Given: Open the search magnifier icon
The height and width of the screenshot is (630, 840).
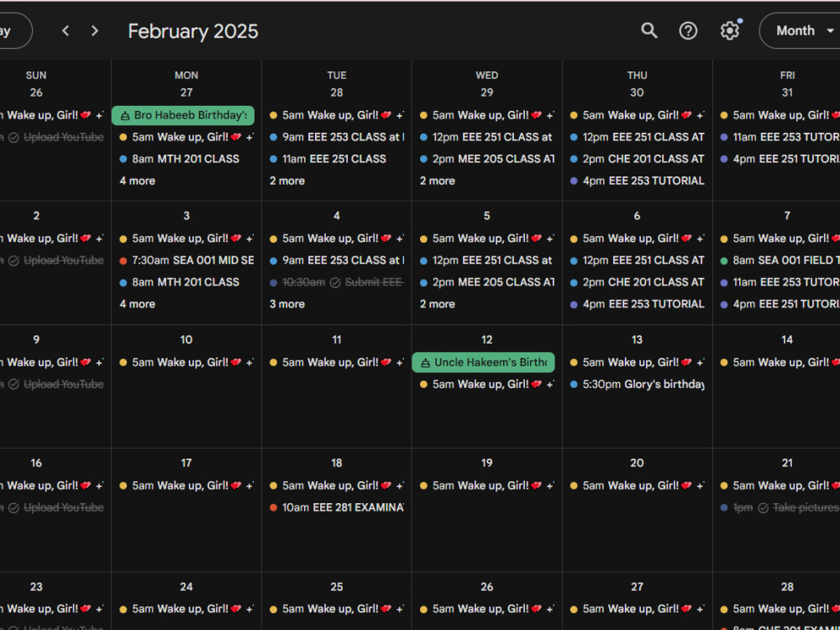Looking at the screenshot, I should pos(648,30).
